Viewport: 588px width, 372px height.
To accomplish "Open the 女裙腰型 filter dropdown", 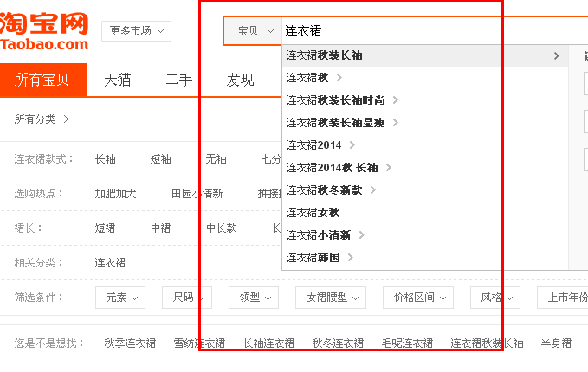I will click(x=331, y=298).
